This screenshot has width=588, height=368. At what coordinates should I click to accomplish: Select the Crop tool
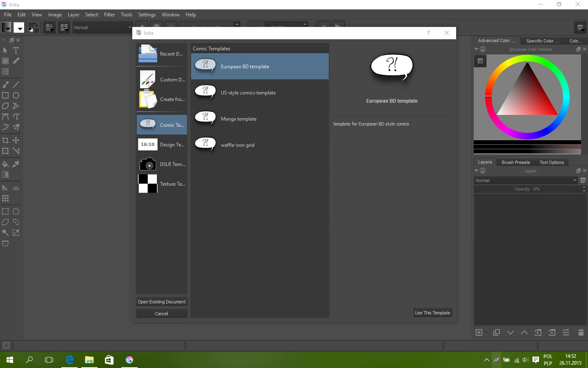pos(5,140)
